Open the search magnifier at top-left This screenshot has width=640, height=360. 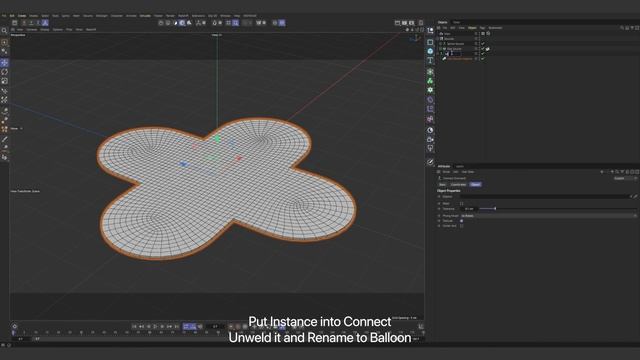(4, 31)
